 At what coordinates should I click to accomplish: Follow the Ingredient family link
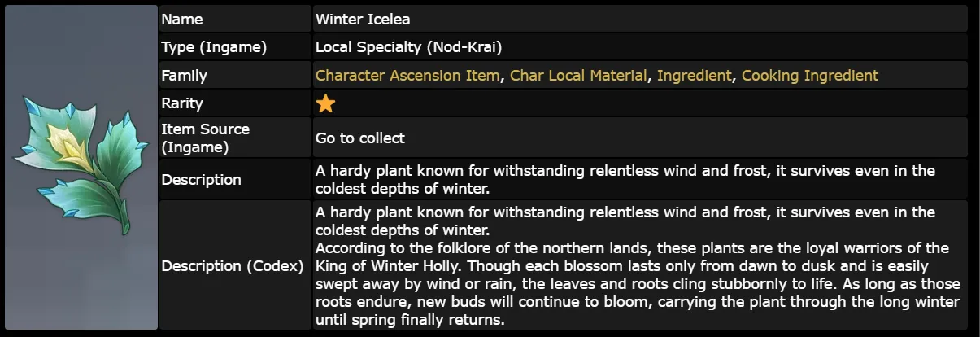click(x=694, y=76)
